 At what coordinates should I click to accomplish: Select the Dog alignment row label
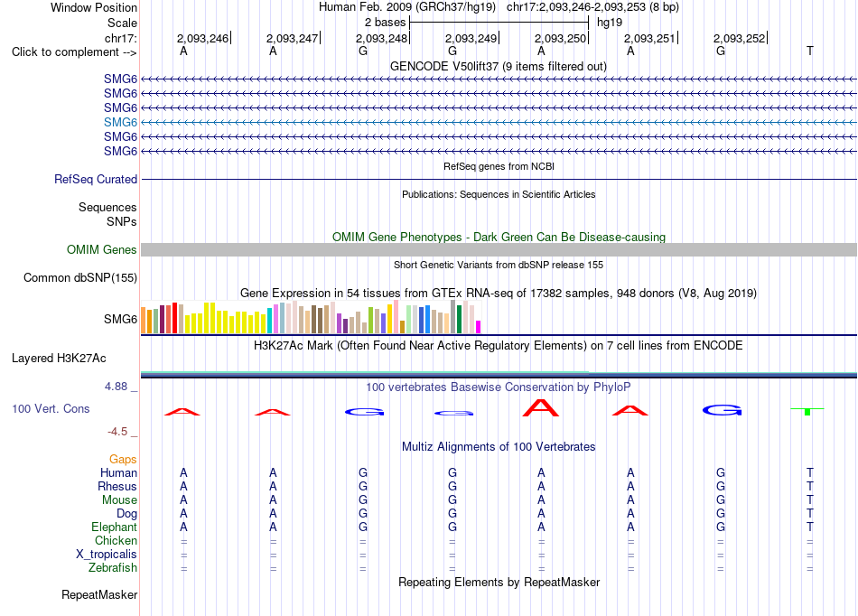pos(127,513)
